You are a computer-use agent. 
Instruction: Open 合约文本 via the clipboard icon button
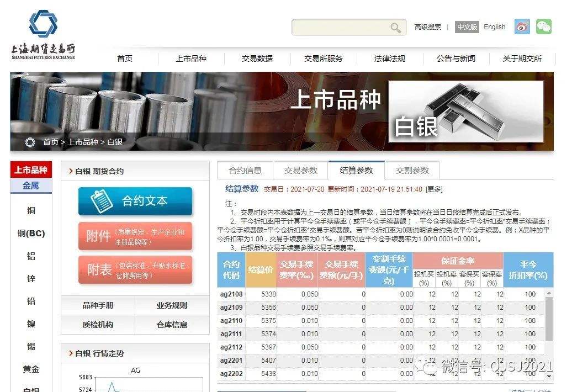pos(102,201)
